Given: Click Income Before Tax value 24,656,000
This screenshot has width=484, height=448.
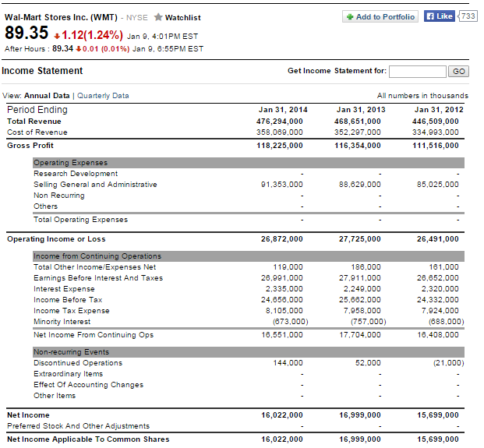Looking at the screenshot, I should (282, 300).
